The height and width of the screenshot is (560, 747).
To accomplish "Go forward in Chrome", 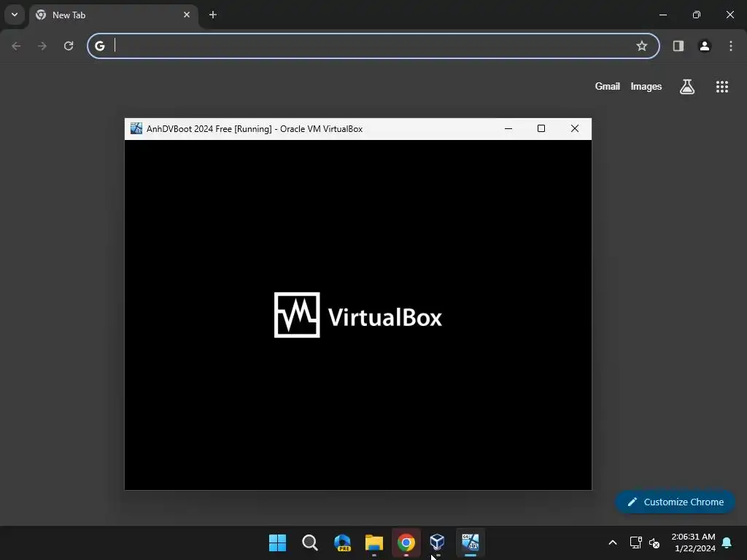I will 42,46.
